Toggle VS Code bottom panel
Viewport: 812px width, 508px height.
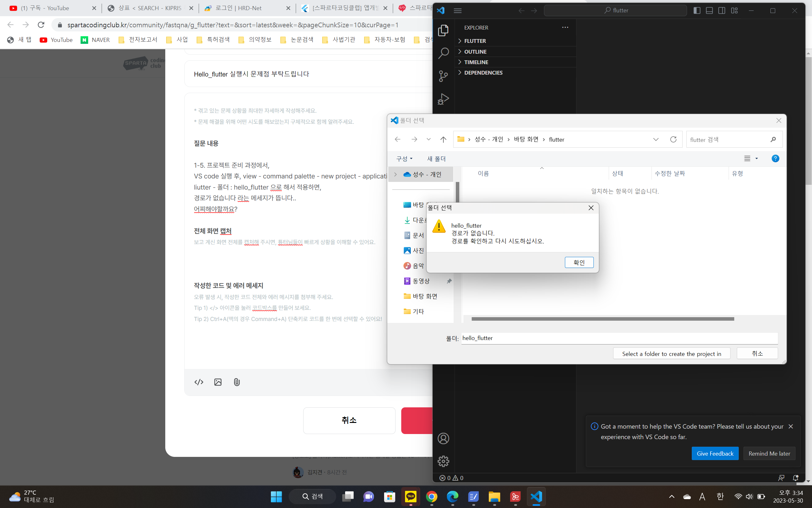(709, 10)
